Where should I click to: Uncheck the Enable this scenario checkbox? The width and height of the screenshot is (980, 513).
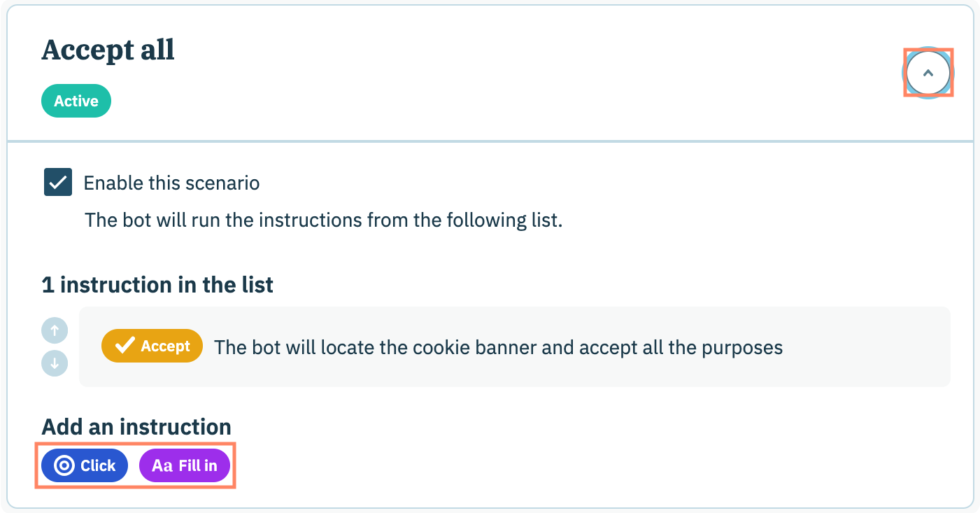58,183
